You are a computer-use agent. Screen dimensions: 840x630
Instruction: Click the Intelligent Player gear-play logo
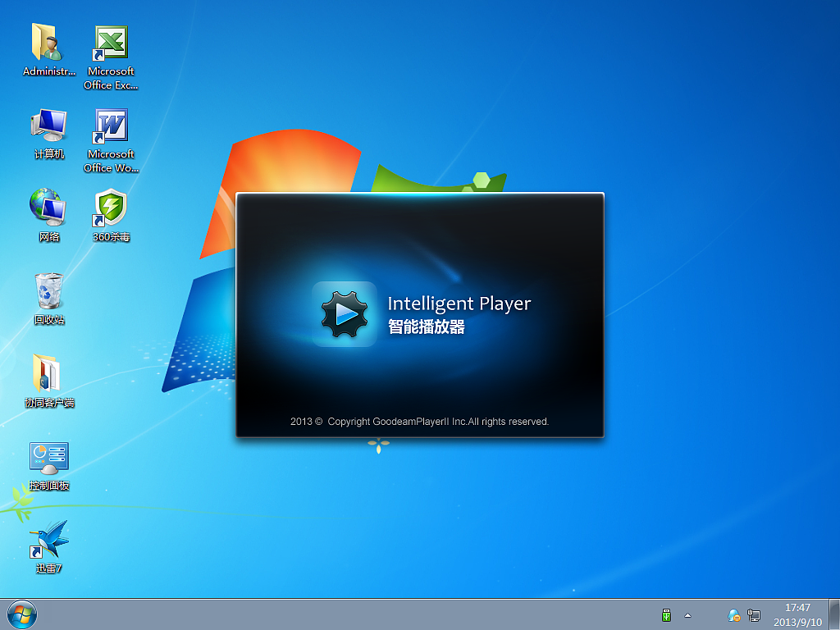click(x=345, y=314)
